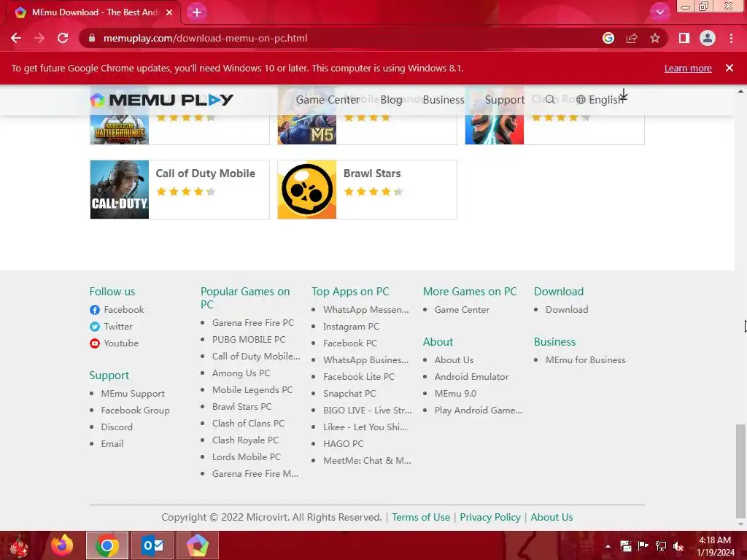Image resolution: width=747 pixels, height=560 pixels.
Task: Open the Game Center nav item
Action: tap(328, 99)
